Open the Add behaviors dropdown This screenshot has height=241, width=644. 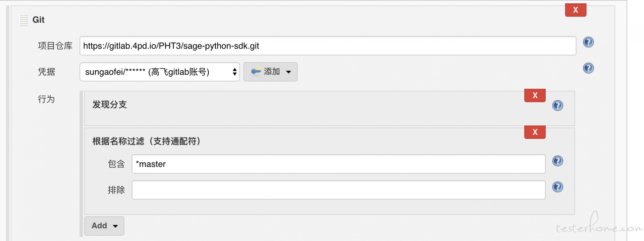(x=104, y=226)
